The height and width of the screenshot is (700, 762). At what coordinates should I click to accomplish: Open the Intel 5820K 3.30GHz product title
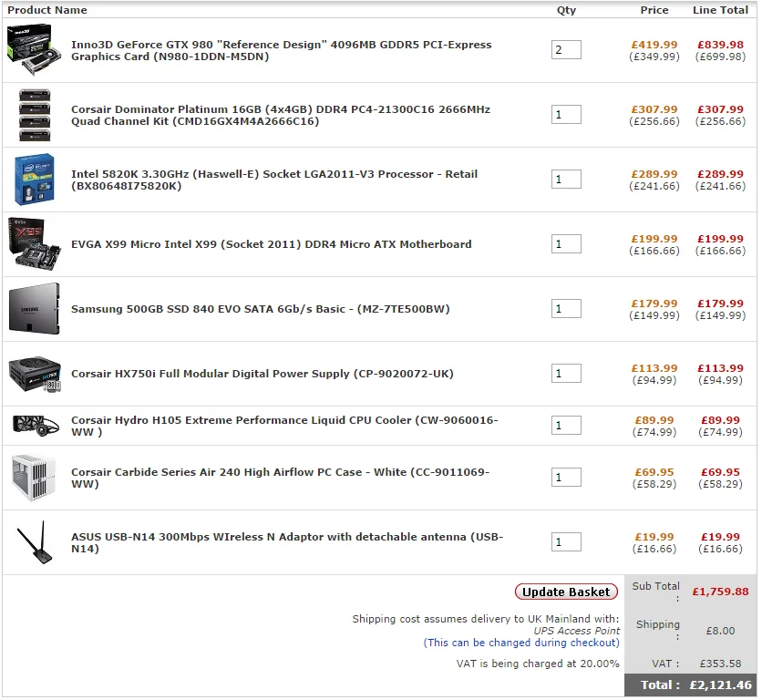click(274, 180)
